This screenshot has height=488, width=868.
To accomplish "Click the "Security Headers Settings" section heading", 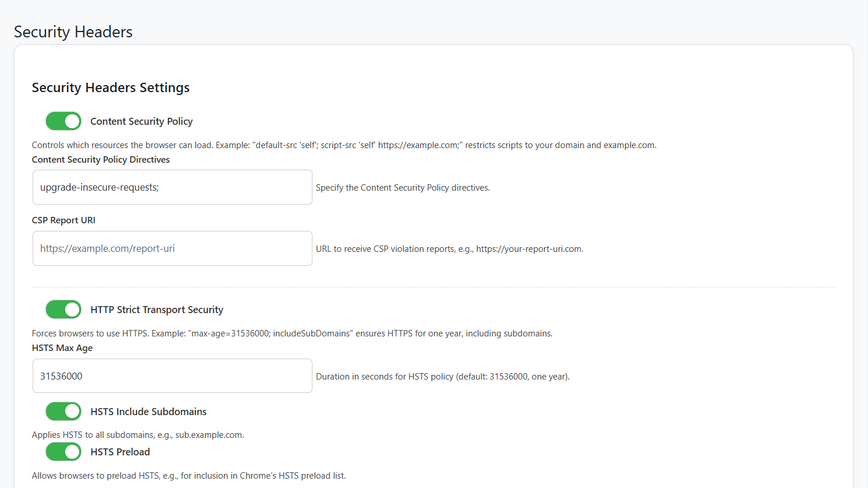I will click(x=111, y=87).
